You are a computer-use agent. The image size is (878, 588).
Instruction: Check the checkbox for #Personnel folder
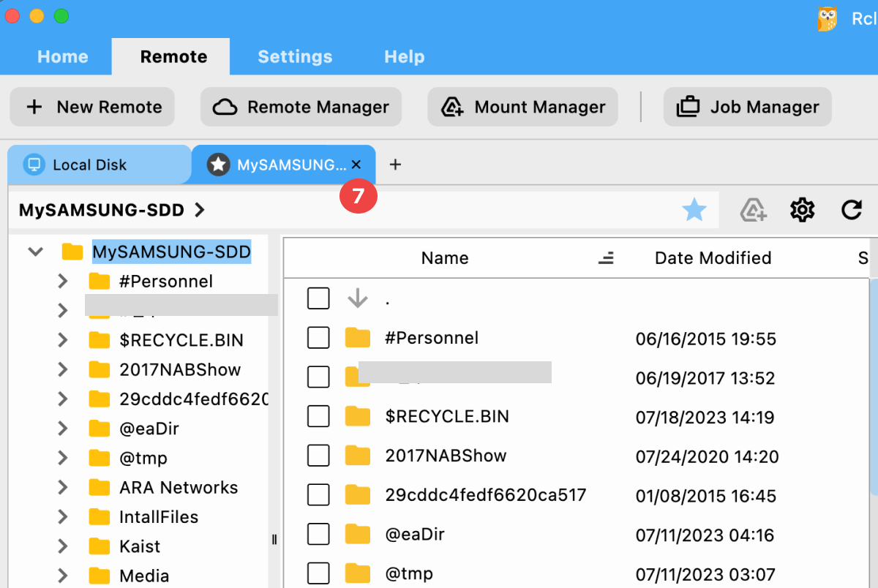[x=318, y=337]
